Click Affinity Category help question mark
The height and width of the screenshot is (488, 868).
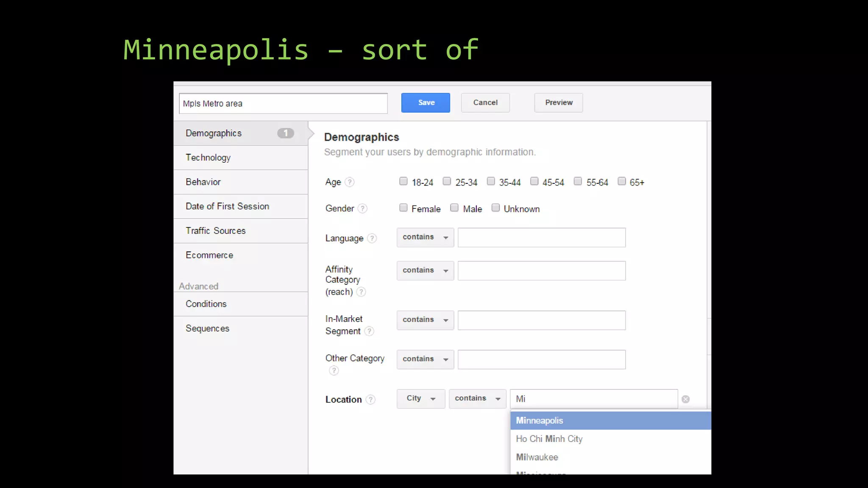[361, 292]
